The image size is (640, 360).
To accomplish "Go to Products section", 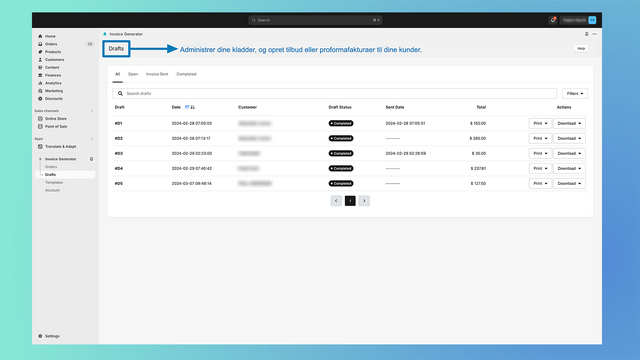I will [x=53, y=52].
